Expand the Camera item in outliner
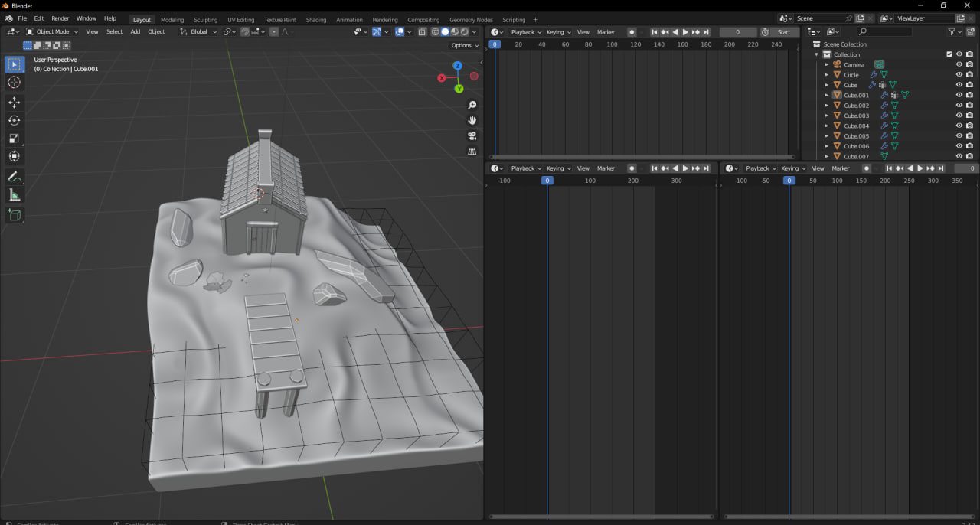Image resolution: width=980 pixels, height=525 pixels. tap(827, 64)
